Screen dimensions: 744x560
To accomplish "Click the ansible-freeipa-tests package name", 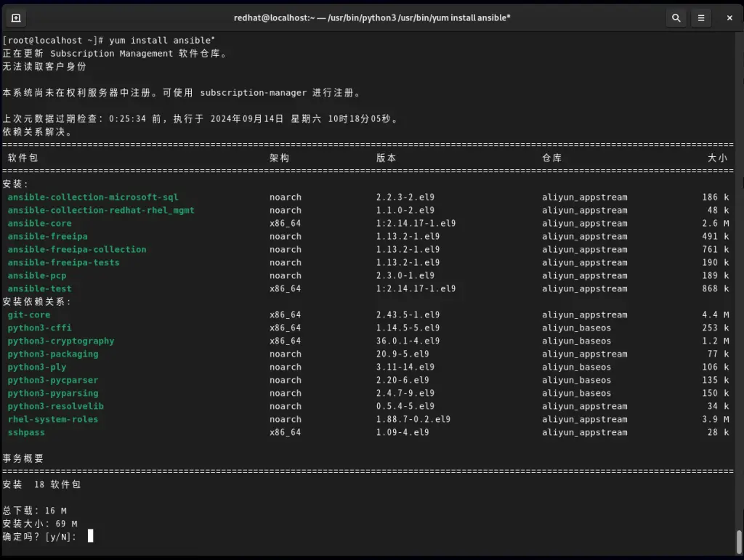I will 63,263.
